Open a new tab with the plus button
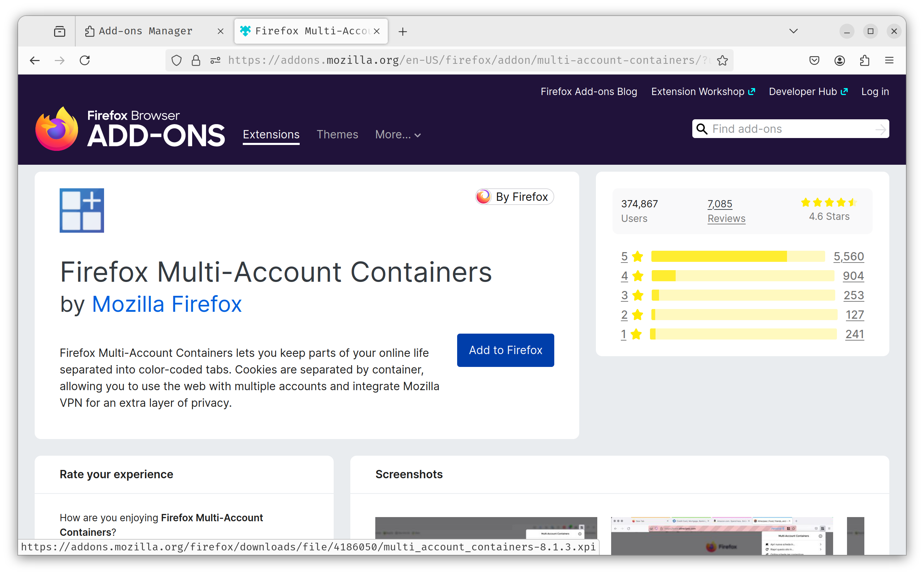The image size is (924, 575). click(403, 32)
